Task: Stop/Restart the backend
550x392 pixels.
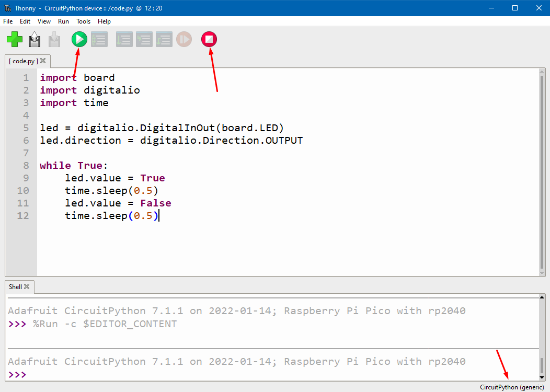Action: [209, 39]
